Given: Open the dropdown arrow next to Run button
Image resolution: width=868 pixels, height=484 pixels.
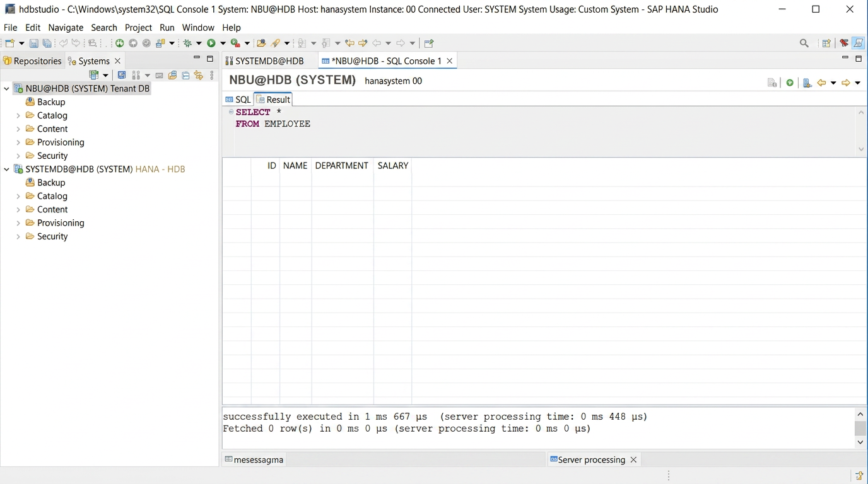Looking at the screenshot, I should point(223,43).
